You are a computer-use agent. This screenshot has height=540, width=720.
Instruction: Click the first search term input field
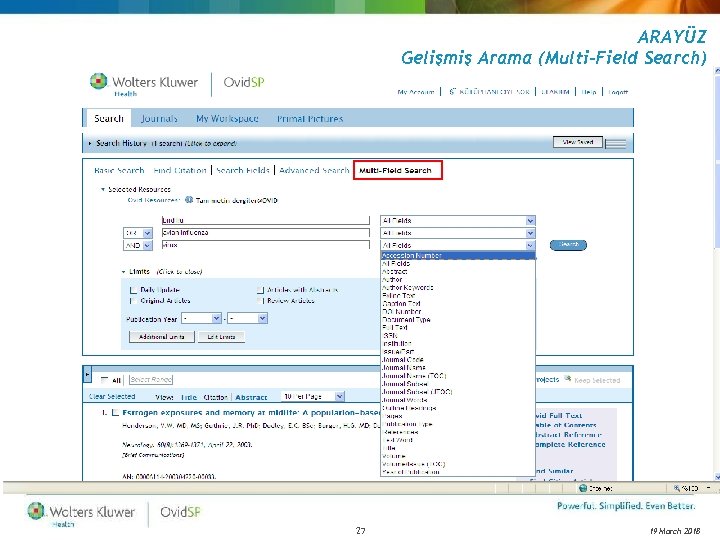[265, 220]
